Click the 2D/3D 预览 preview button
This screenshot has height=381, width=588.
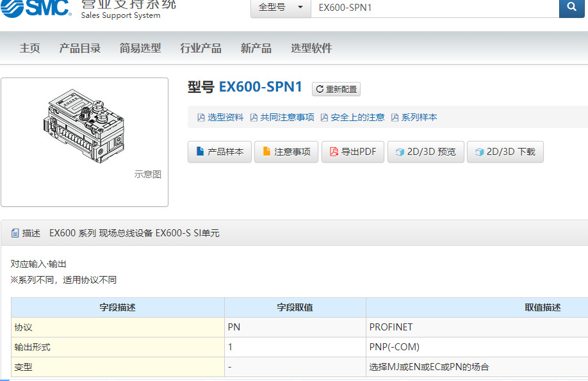pos(425,152)
